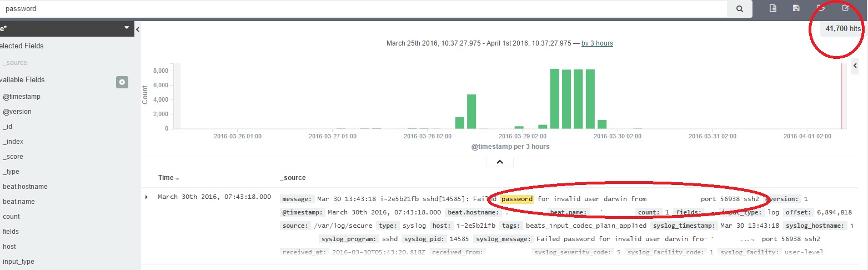Collapse the histogram using the up chevron

499,162
